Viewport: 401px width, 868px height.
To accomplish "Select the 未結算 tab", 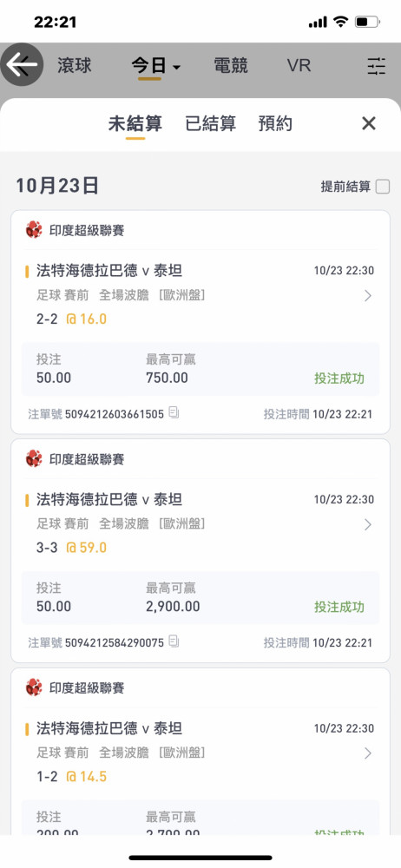I will 135,123.
